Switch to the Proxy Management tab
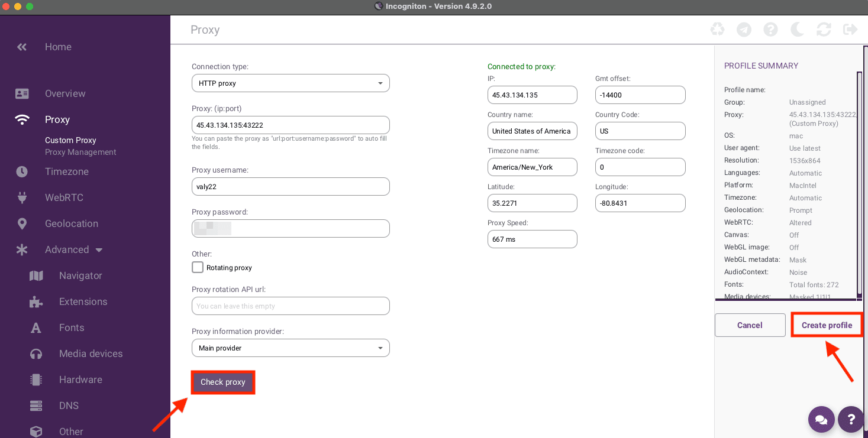 click(x=80, y=152)
